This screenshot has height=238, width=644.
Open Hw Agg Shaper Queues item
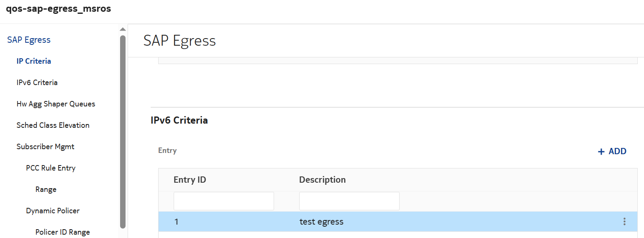point(56,104)
